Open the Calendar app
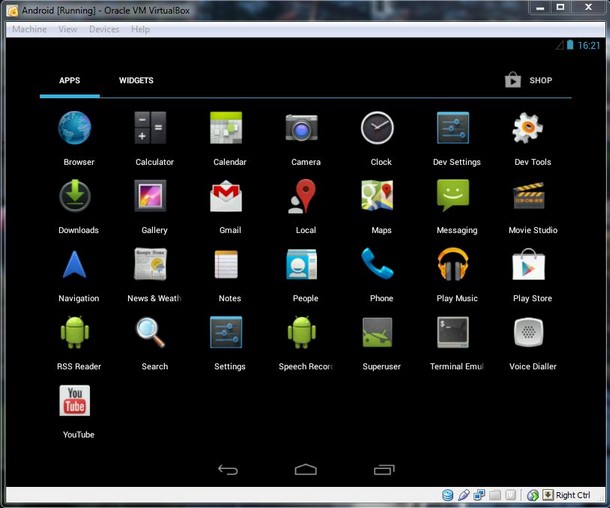The width and height of the screenshot is (610, 508). (226, 128)
